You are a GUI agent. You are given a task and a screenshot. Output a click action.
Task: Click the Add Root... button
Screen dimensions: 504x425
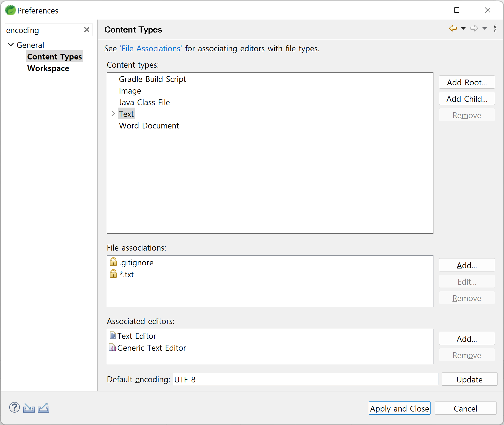467,82
